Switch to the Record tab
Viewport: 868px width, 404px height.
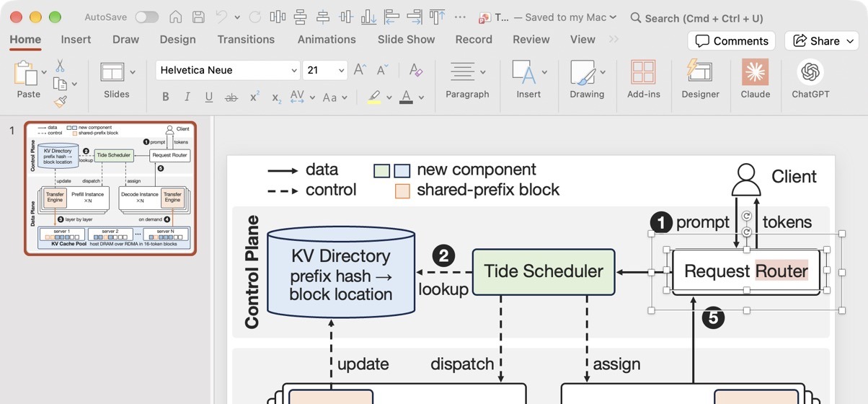point(474,40)
